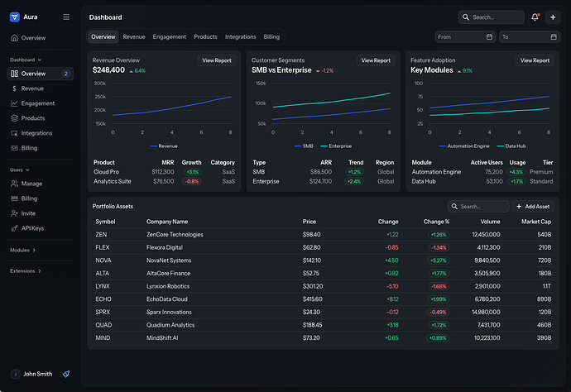This screenshot has width=571, height=392.
Task: Collapse sidebar with the hamburger menu icon
Action: click(66, 17)
